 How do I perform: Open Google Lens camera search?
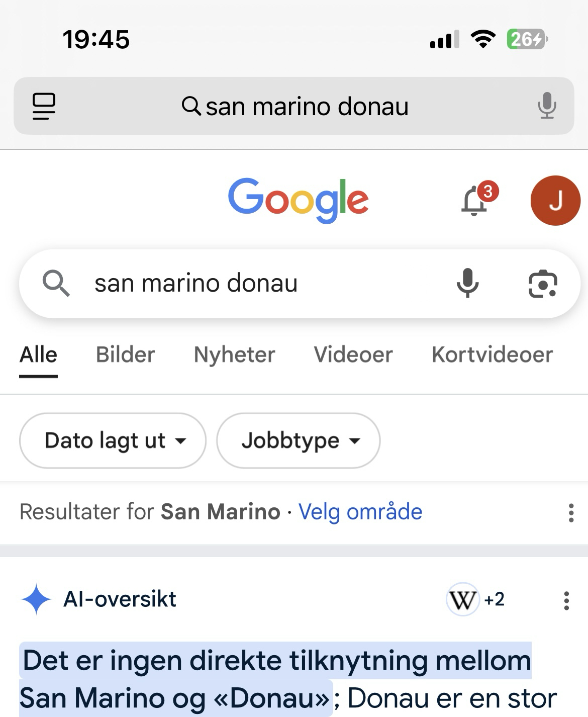tap(543, 284)
